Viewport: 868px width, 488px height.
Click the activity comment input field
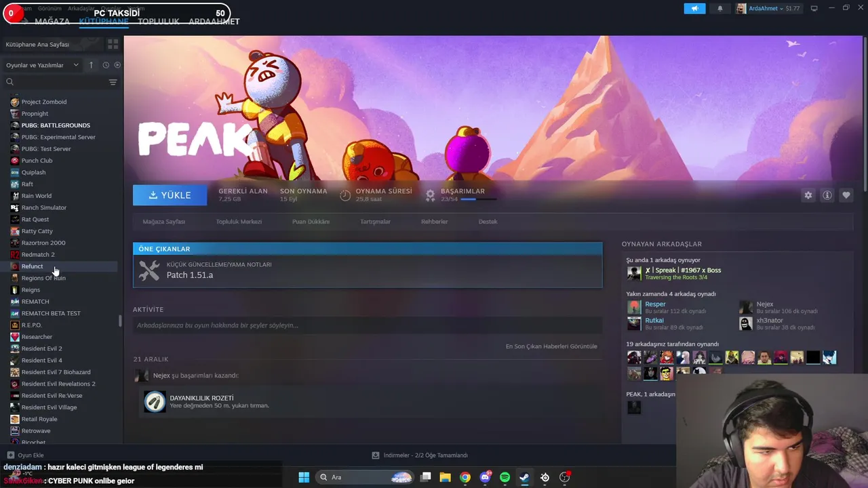click(x=368, y=325)
